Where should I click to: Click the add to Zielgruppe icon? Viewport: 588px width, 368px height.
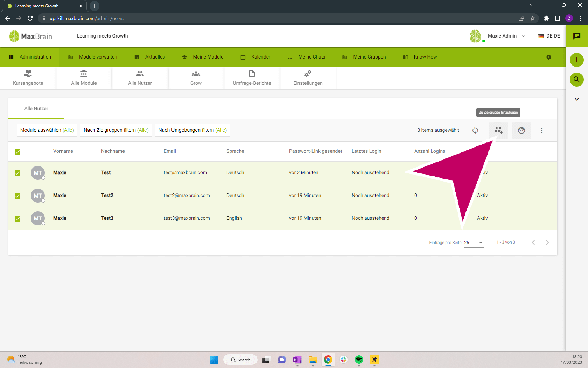498,130
